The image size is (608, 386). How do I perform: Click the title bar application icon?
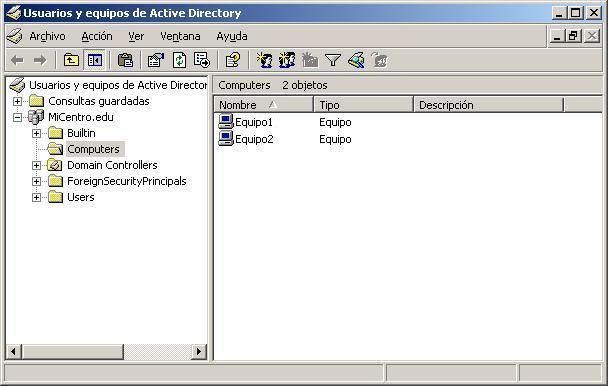click(x=14, y=13)
